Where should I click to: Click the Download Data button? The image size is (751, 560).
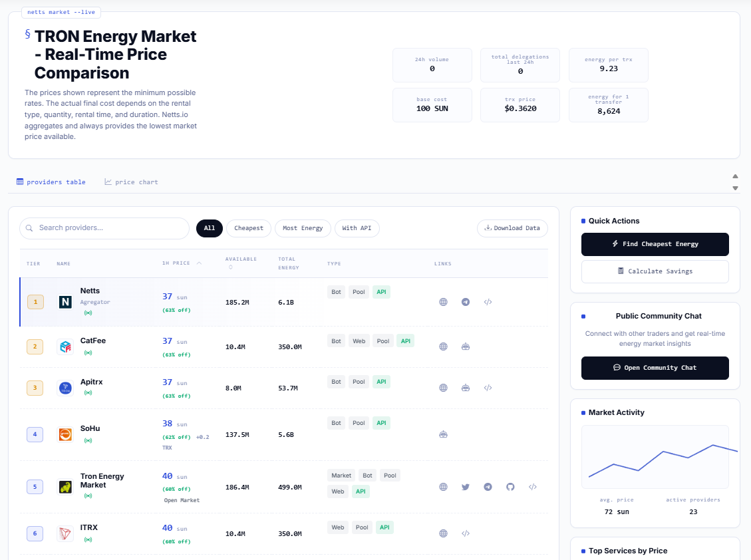point(512,228)
